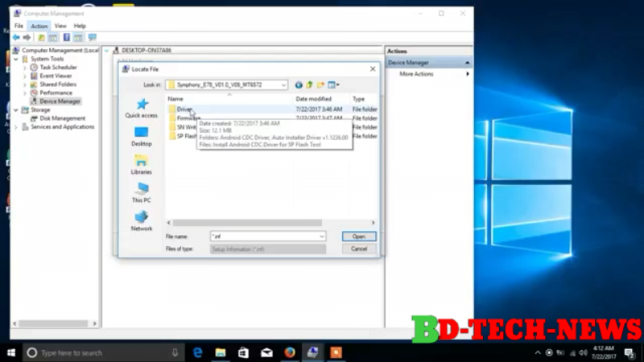The image size is (644, 362).
Task: Select Network in places bar
Action: point(142,222)
